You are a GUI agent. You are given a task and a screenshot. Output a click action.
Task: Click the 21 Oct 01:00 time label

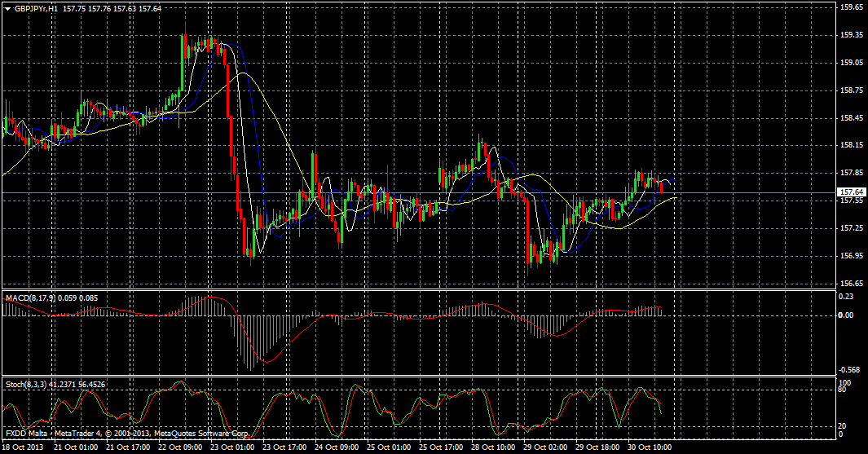(77, 447)
